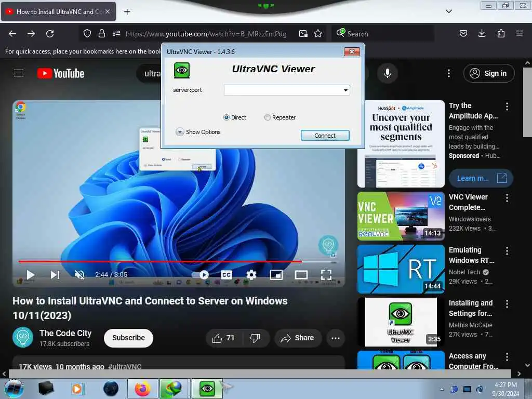This screenshot has height=399, width=532.
Task: Open video player settings gear
Action: [251, 275]
